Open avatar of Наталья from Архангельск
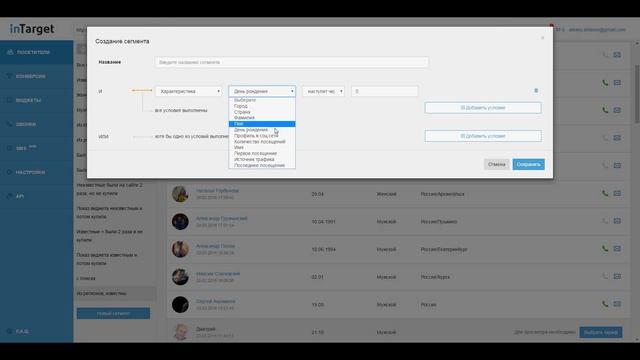 (x=180, y=194)
